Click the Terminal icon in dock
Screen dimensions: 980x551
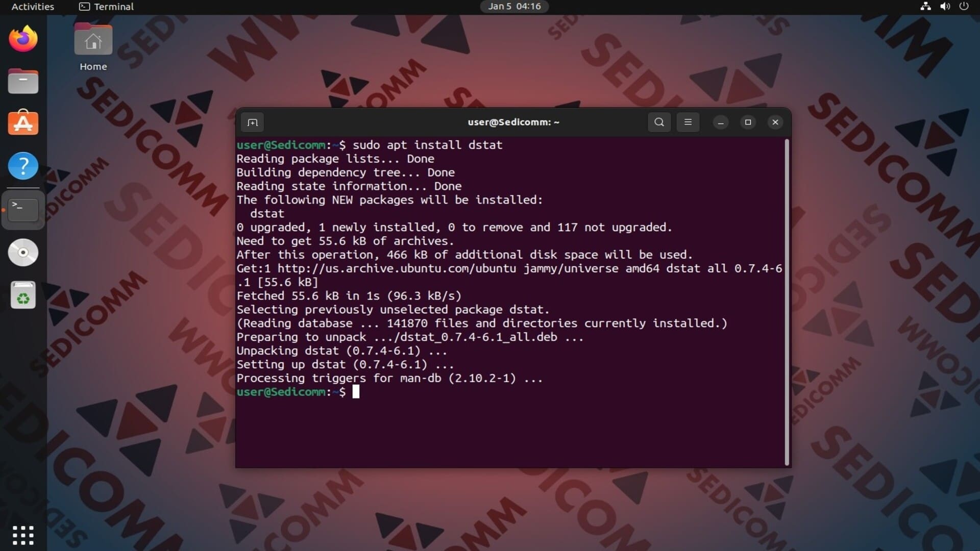[x=23, y=210]
